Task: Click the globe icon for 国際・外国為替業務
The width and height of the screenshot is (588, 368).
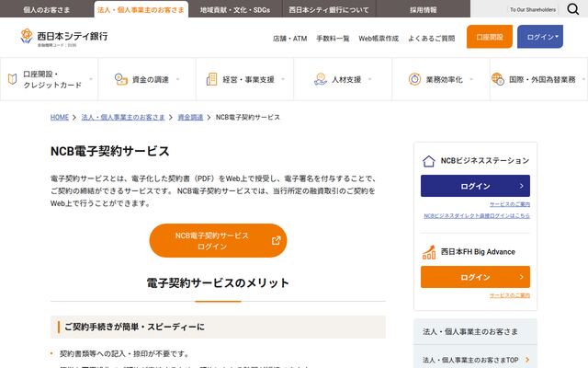Action: (498, 79)
